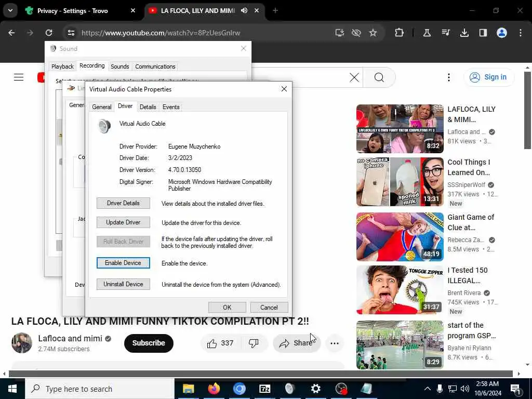Click the Update Driver button
This screenshot has width=532, height=399.
pyautogui.click(x=123, y=222)
